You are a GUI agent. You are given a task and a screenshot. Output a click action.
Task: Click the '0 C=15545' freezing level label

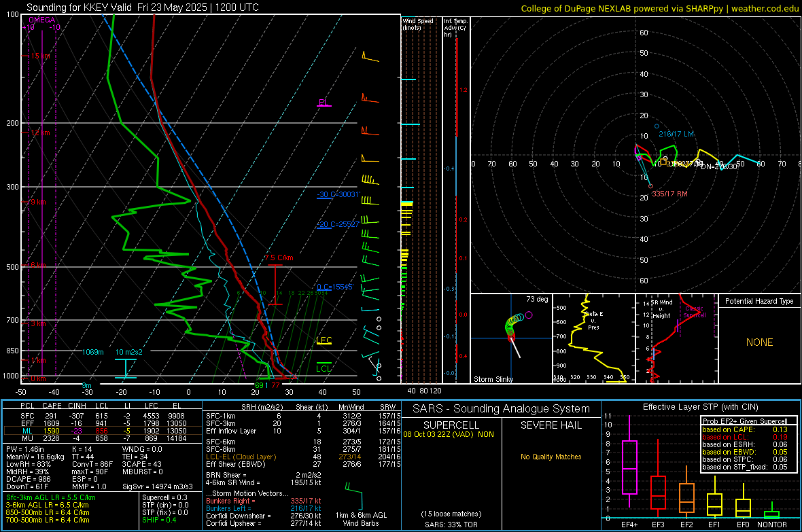[335, 287]
